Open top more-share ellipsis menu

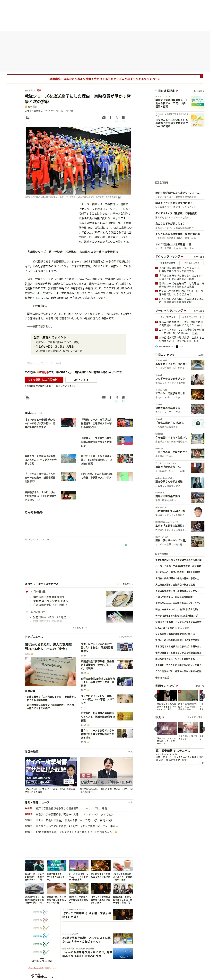pos(130,118)
